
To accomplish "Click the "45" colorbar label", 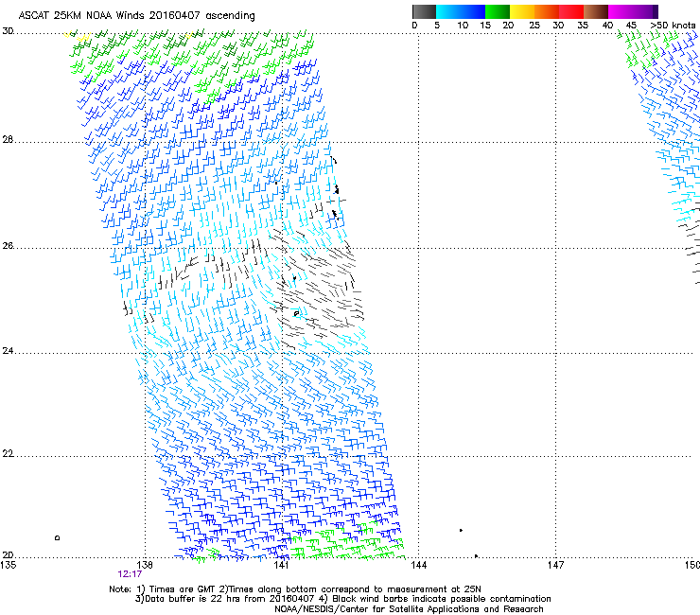I will (630, 26).
